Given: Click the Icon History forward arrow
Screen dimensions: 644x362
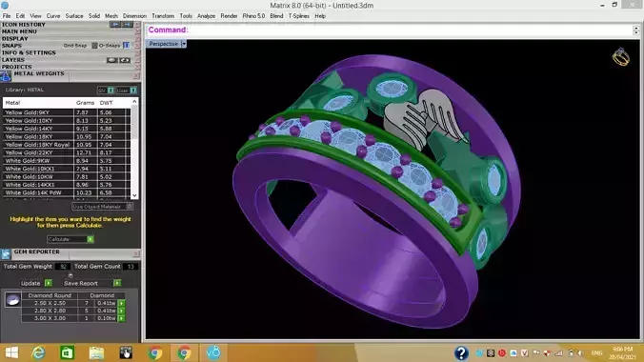Looking at the screenshot, I should point(127,25).
